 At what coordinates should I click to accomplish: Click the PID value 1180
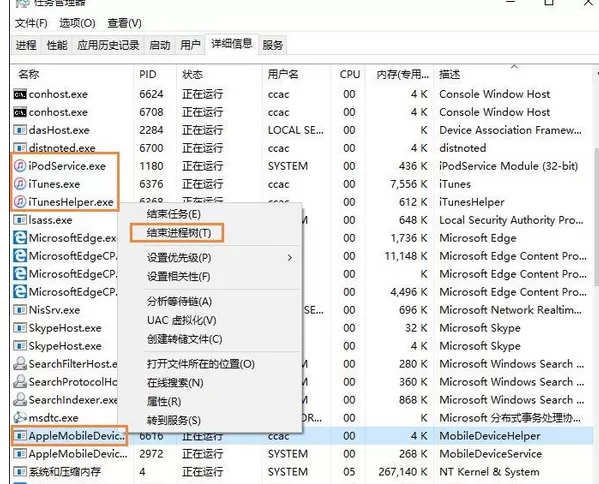[151, 166]
